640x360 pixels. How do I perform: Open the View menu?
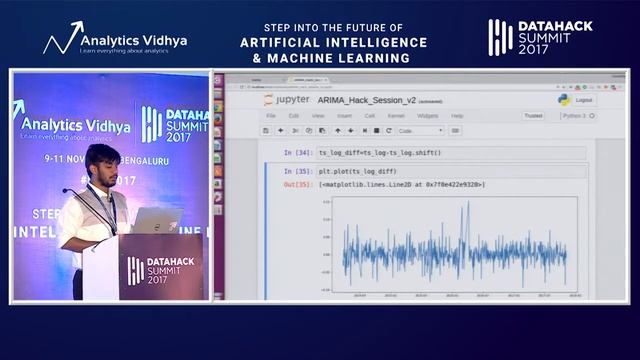[318, 116]
